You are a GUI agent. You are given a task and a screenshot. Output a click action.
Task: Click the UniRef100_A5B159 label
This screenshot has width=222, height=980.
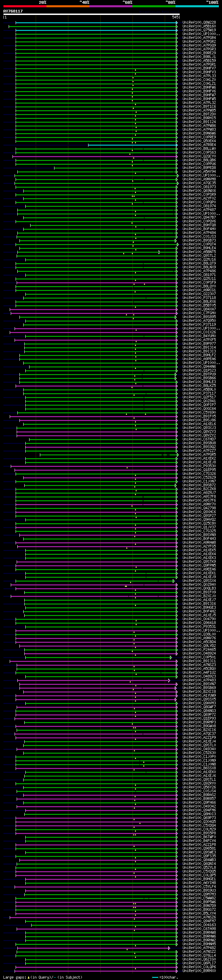click(199, 60)
